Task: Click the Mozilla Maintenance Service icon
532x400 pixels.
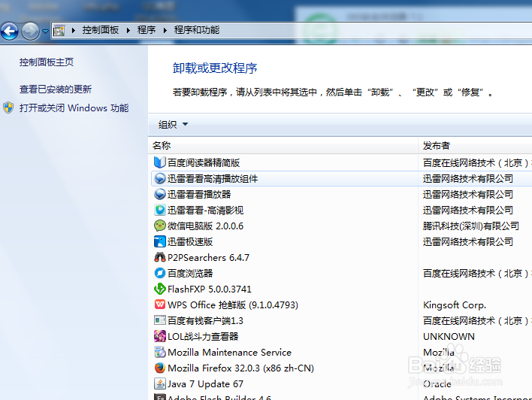Action: coord(160,352)
